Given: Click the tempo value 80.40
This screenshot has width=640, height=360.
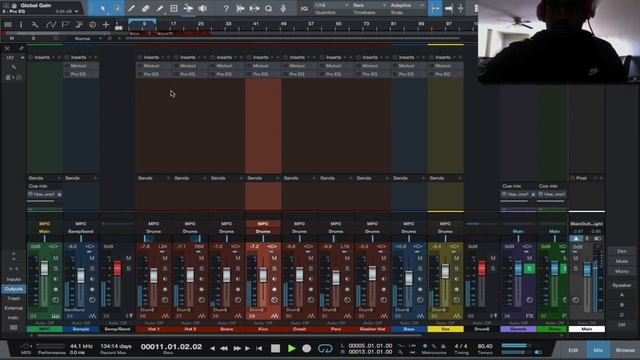Looking at the screenshot, I should tap(484, 346).
